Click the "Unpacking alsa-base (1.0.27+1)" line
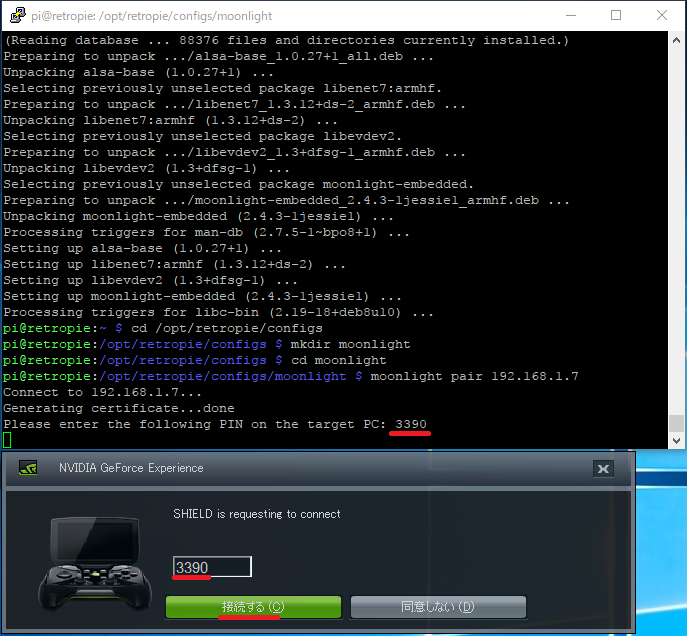 (138, 72)
